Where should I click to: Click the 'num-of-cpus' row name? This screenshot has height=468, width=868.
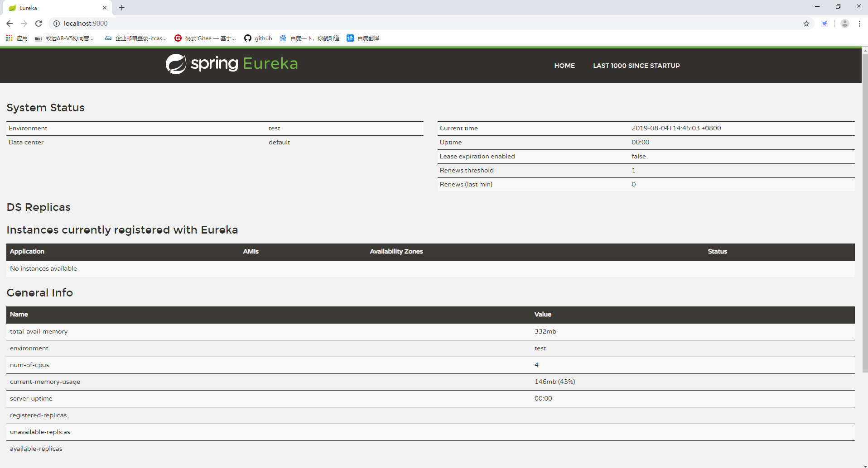coord(29,365)
